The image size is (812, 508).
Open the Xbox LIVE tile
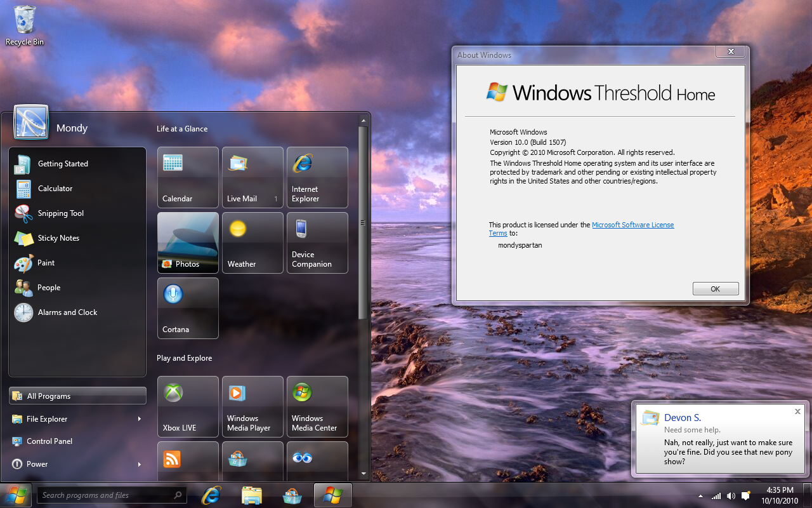188,406
